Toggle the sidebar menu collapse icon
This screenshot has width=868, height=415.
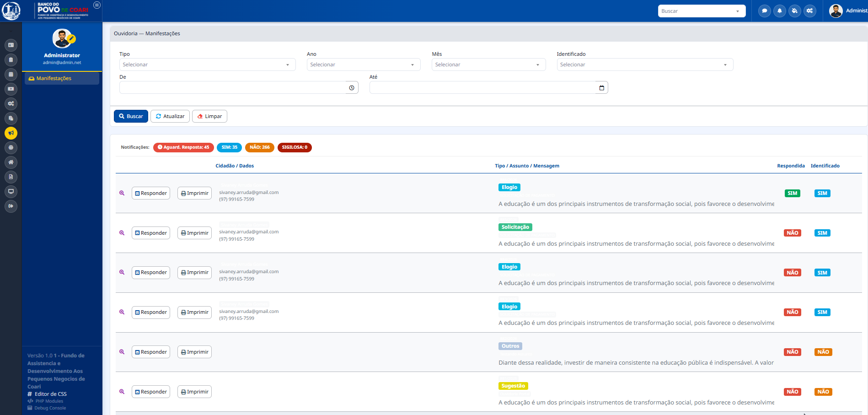[97, 5]
